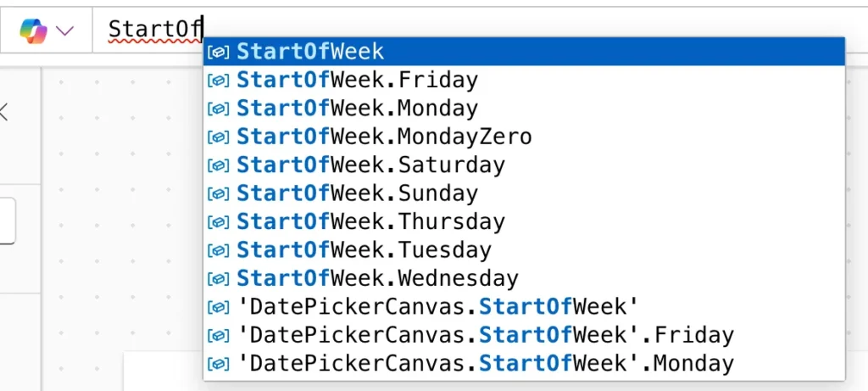Select StartOfWeek.Sunday suggestion
Viewport: 868px width, 391px height.
click(524, 193)
